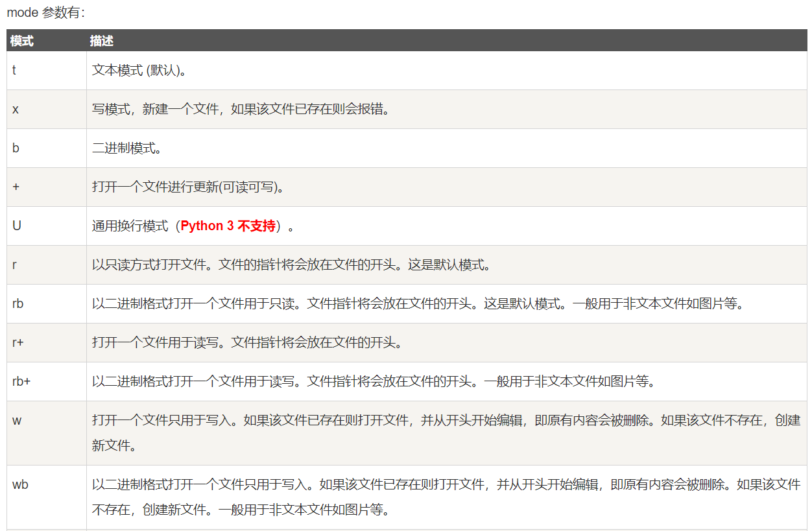Click the description '二进制模式。'
Image resolution: width=812 pixels, height=531 pixels.
(x=127, y=148)
